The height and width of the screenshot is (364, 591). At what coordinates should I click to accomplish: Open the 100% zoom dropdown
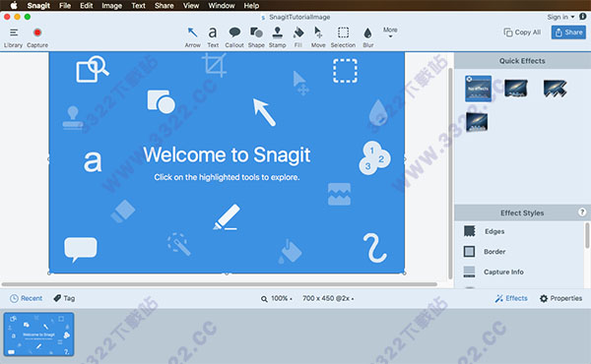click(x=277, y=298)
